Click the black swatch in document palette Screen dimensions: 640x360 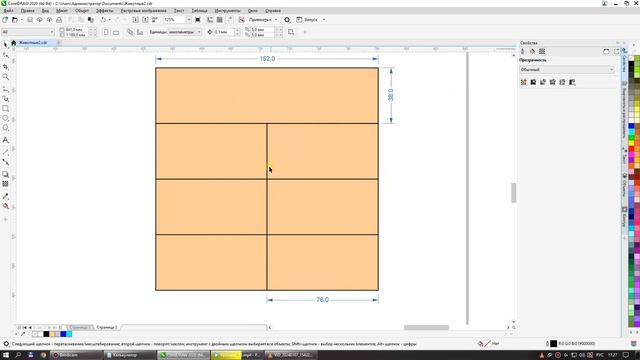(x=46, y=334)
